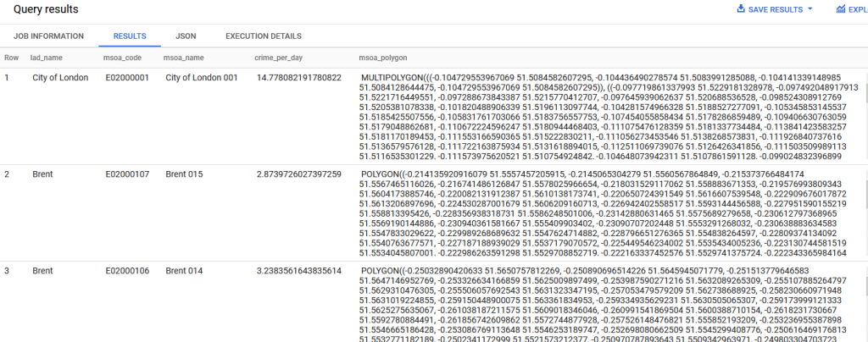868x342 pixels.
Task: Open the Execution Details tab
Action: 264,36
